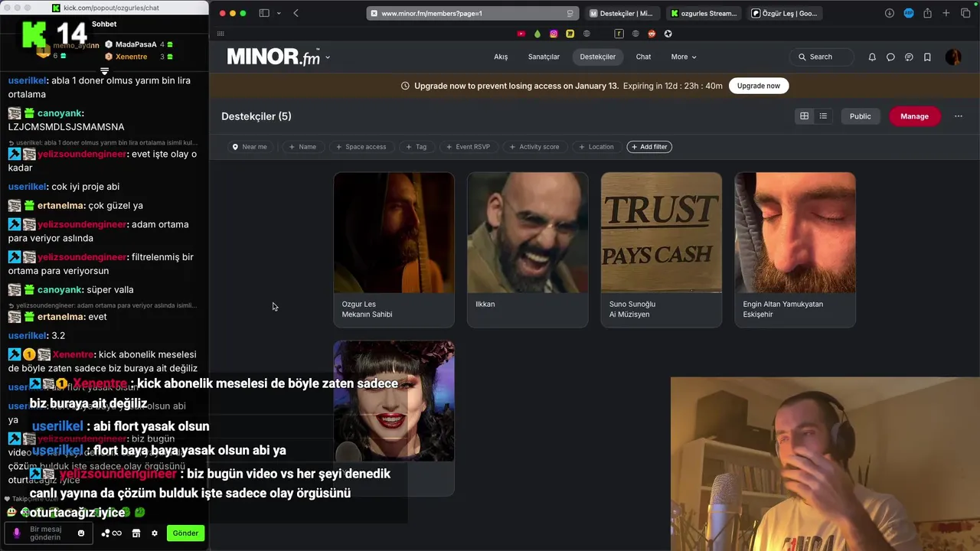Add Location filter
This screenshot has width=980, height=551.
(x=596, y=147)
